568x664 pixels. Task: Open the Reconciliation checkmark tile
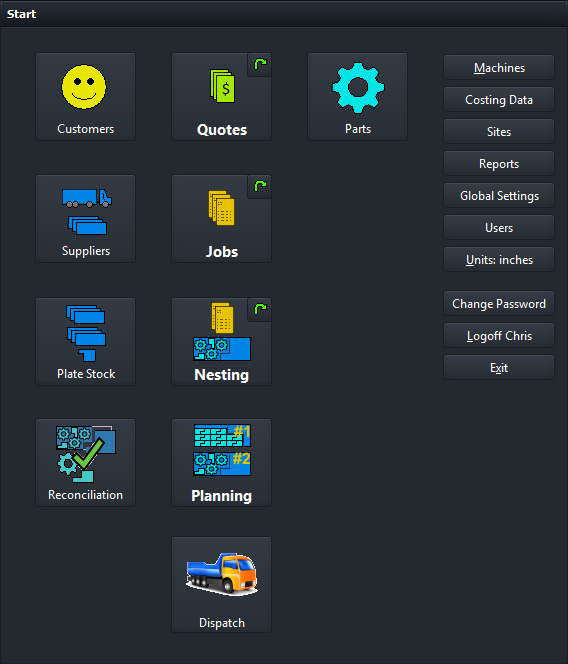pyautogui.click(x=86, y=462)
